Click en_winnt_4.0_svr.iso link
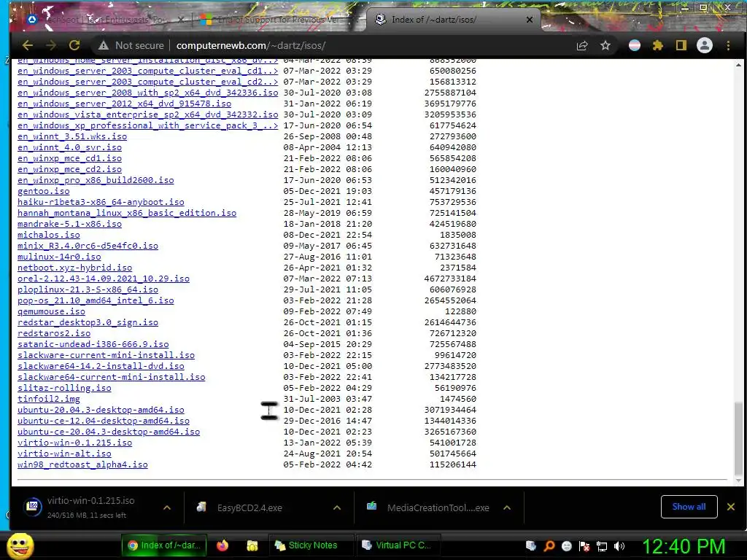Screen dimensions: 747x560 coord(69,147)
